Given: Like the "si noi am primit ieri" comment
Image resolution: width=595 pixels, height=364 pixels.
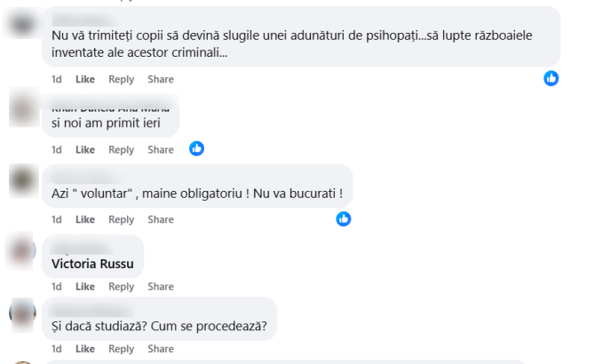Looking at the screenshot, I should tap(85, 150).
